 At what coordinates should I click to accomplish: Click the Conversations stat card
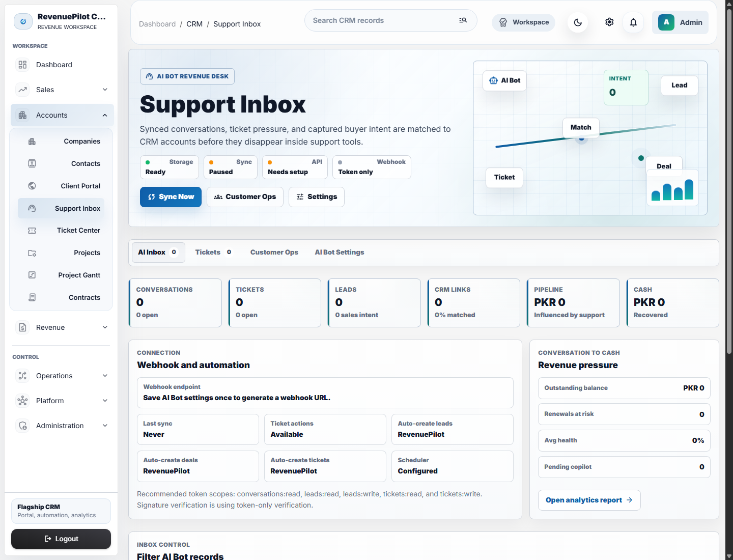[x=175, y=303]
